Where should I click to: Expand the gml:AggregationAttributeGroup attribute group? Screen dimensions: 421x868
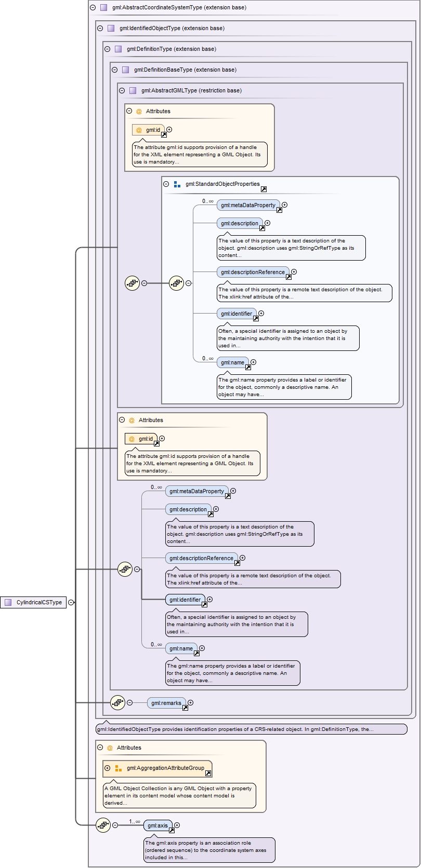(107, 768)
